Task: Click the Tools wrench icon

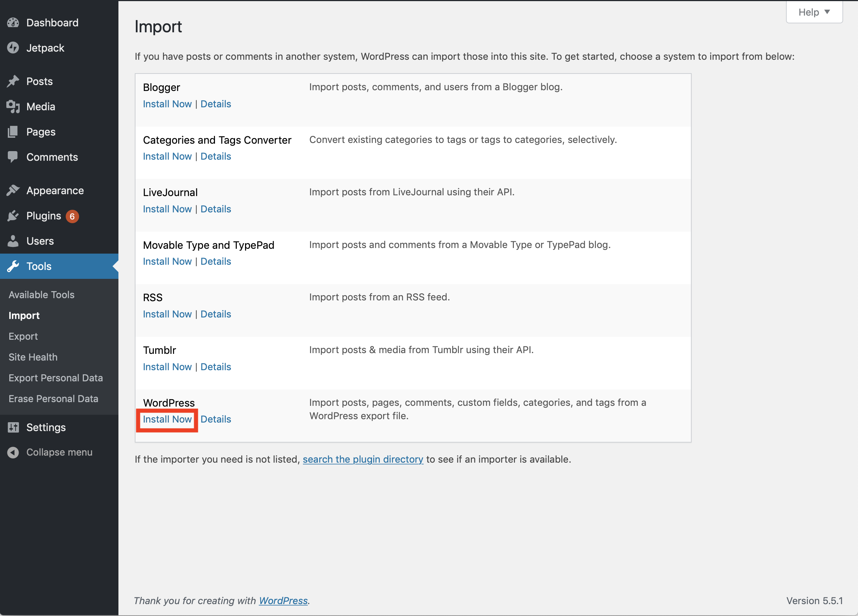Action: [13, 266]
